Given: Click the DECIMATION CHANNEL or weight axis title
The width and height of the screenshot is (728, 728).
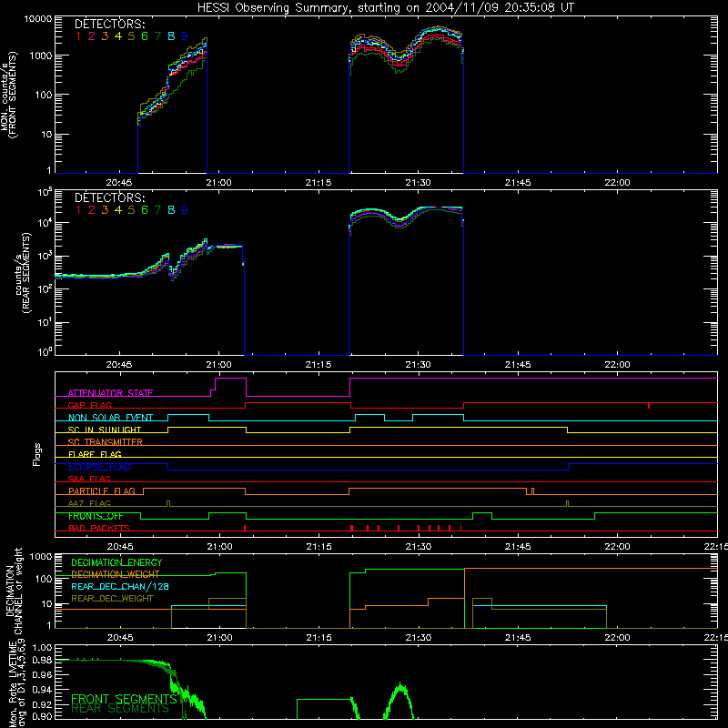Looking at the screenshot, I should (x=14, y=591).
